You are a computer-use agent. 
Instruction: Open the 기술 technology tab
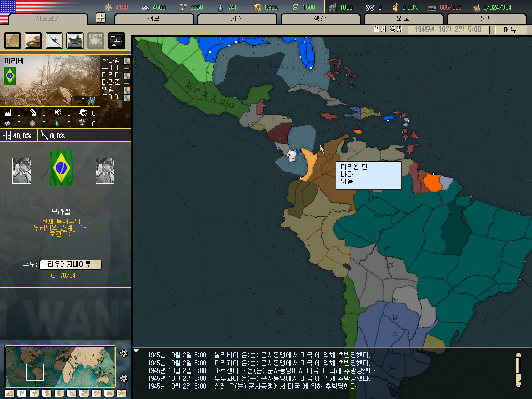coord(237,18)
